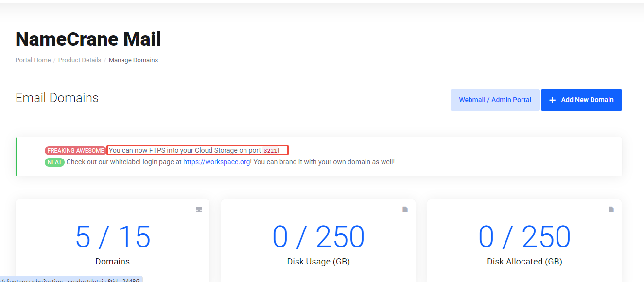Click the FTPS Cloud Storage announcement text
Viewport: 644px width, 282px height.
tap(194, 151)
